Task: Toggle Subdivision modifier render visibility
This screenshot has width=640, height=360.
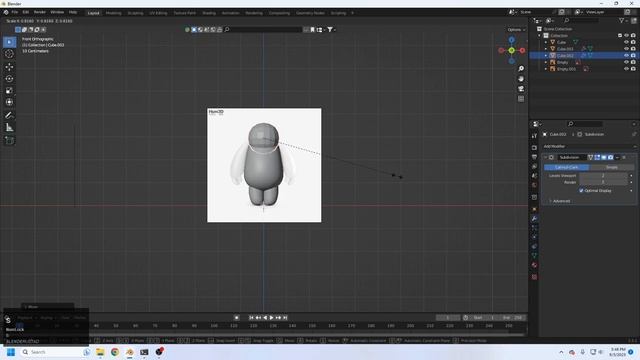Action: coord(610,157)
